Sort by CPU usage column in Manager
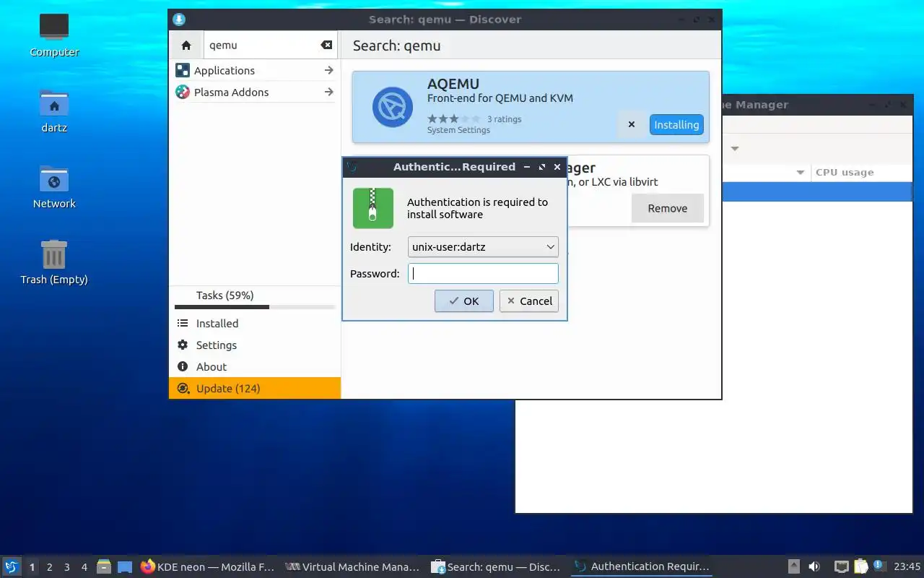The width and height of the screenshot is (924, 578). pos(862,172)
